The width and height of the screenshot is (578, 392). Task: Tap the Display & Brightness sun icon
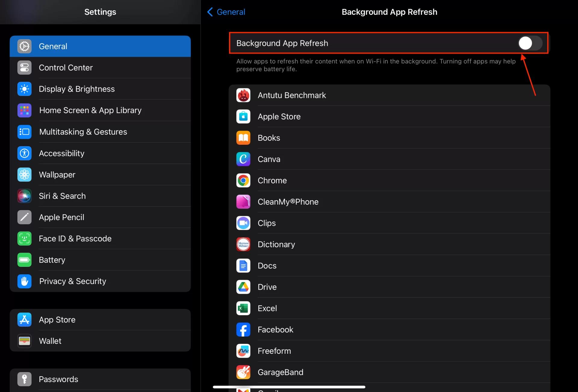[24, 89]
